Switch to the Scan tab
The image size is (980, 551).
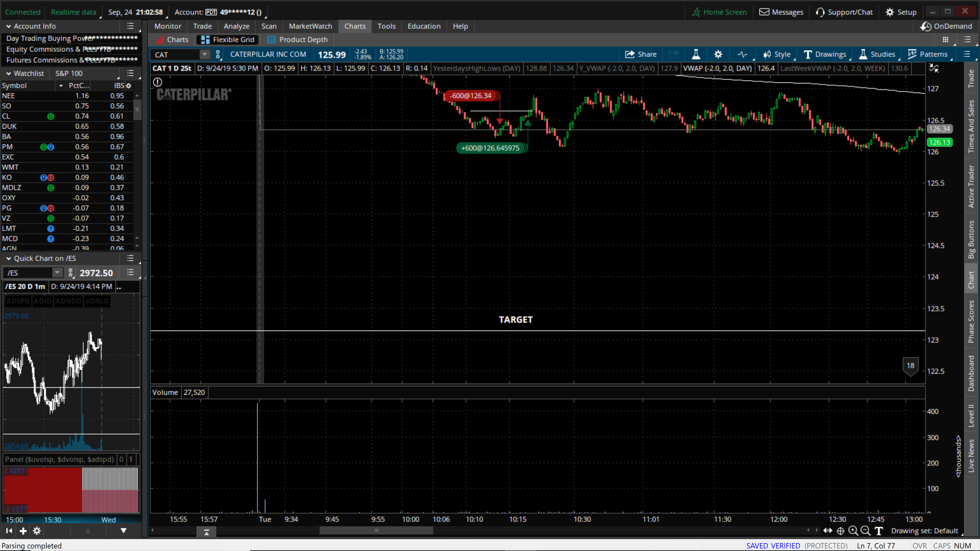(269, 26)
